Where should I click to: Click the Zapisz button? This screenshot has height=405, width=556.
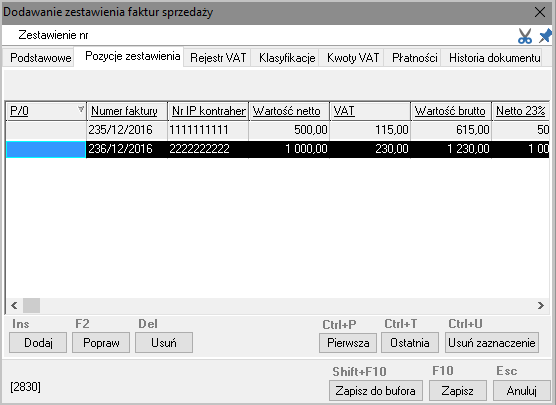tap(458, 390)
